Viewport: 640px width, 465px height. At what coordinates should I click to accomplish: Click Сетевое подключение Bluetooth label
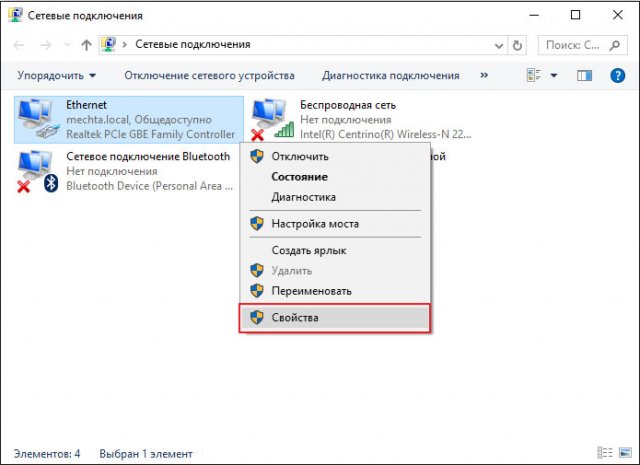tap(148, 156)
